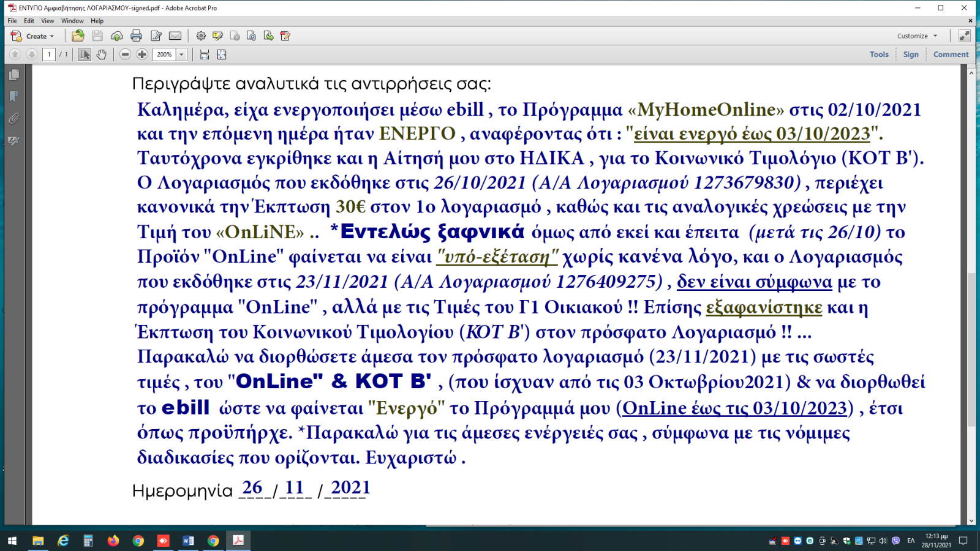Select the Hand pan tool
The image size is (980, 551).
[102, 54]
